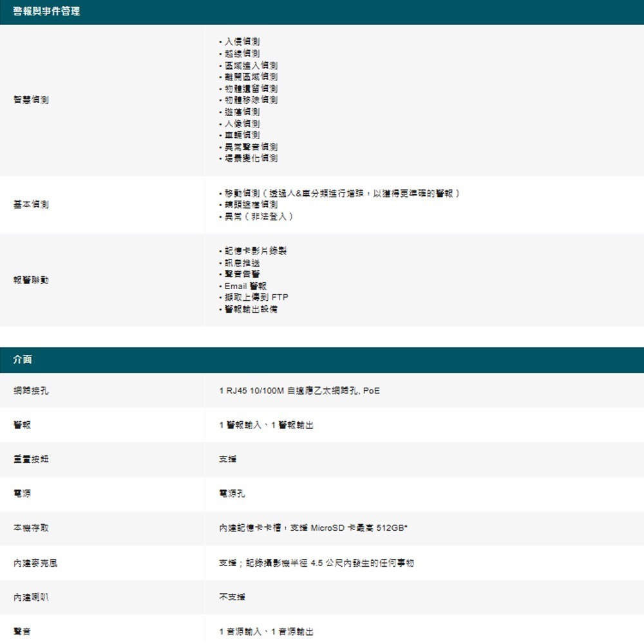This screenshot has width=644, height=644.
Task: Click the 基本偵測 row label
Action: point(31,205)
